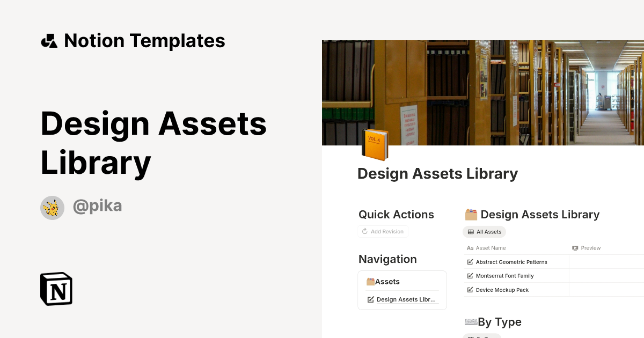Click the Pikachu avatar beside @pika
This screenshot has width=644, height=338.
pyautogui.click(x=52, y=207)
